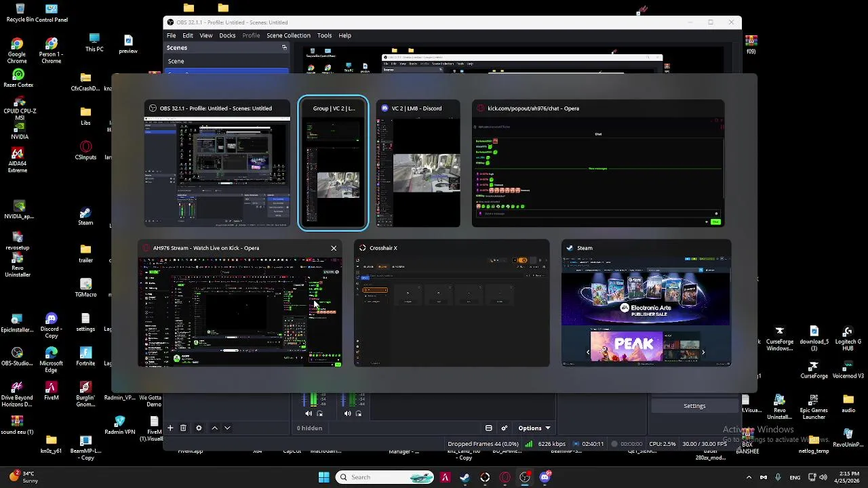This screenshot has height=488, width=868.
Task: Open the File menu in OBS
Action: point(172,35)
